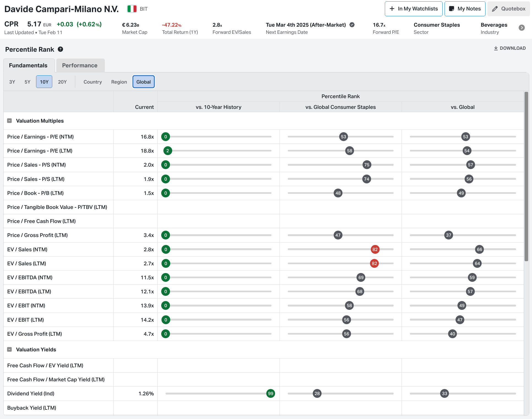
Task: Click the -47.22% Total Return value
Action: pyautogui.click(x=172, y=25)
